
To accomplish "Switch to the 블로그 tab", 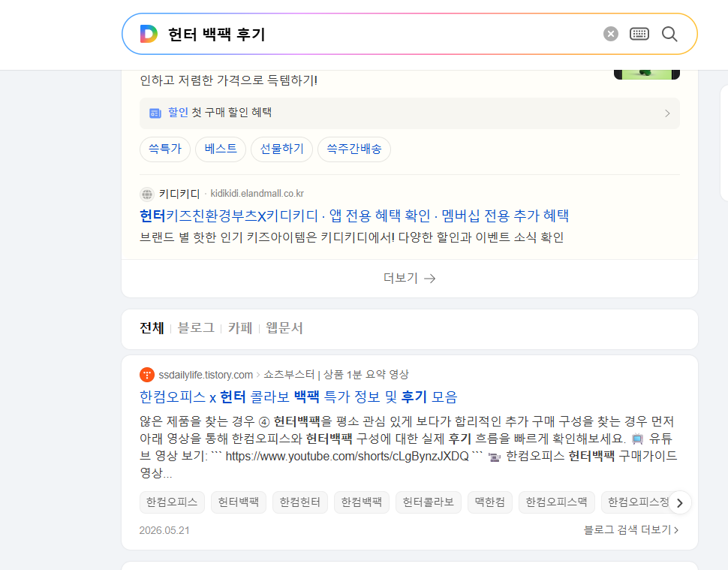I will (x=196, y=328).
